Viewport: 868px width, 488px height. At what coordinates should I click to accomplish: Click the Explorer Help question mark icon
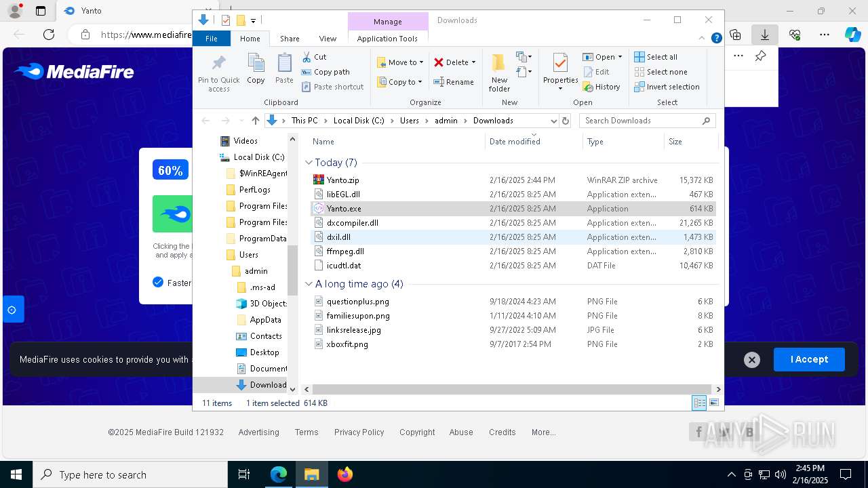coord(716,39)
